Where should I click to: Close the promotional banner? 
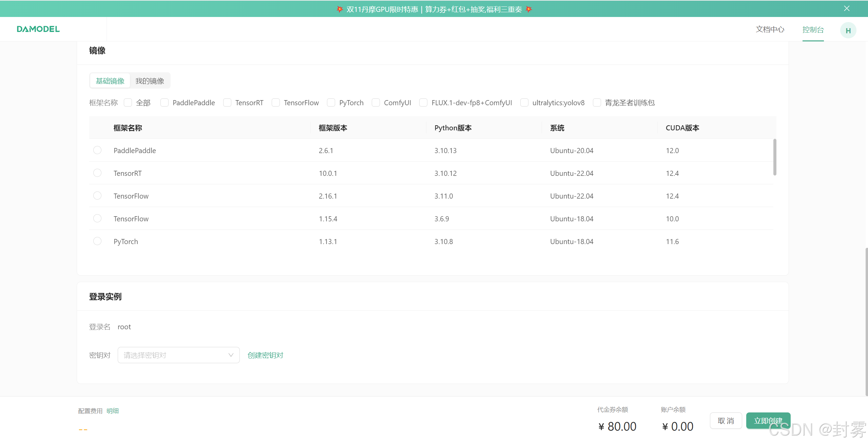(847, 8)
